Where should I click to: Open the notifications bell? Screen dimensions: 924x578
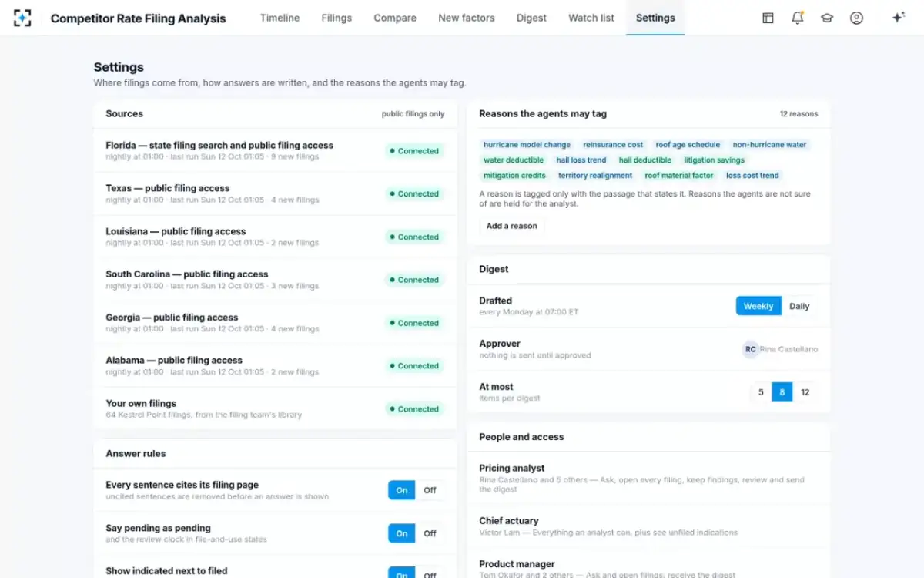[798, 18]
